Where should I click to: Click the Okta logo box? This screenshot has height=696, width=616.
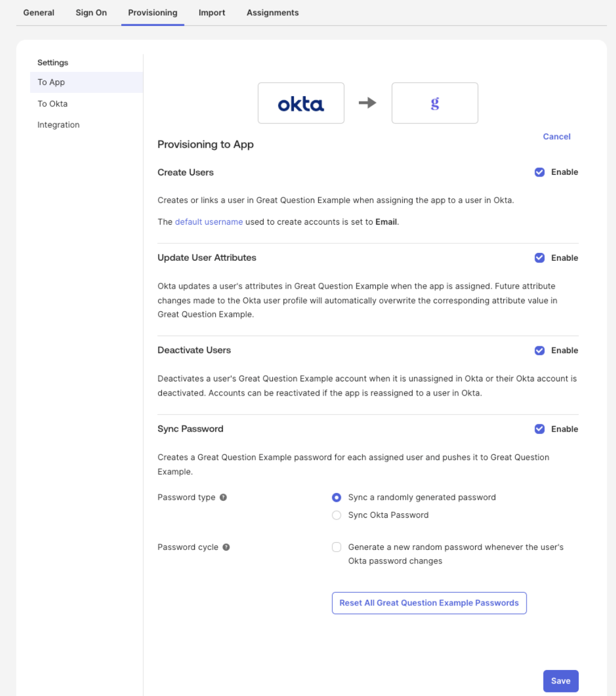pyautogui.click(x=301, y=103)
